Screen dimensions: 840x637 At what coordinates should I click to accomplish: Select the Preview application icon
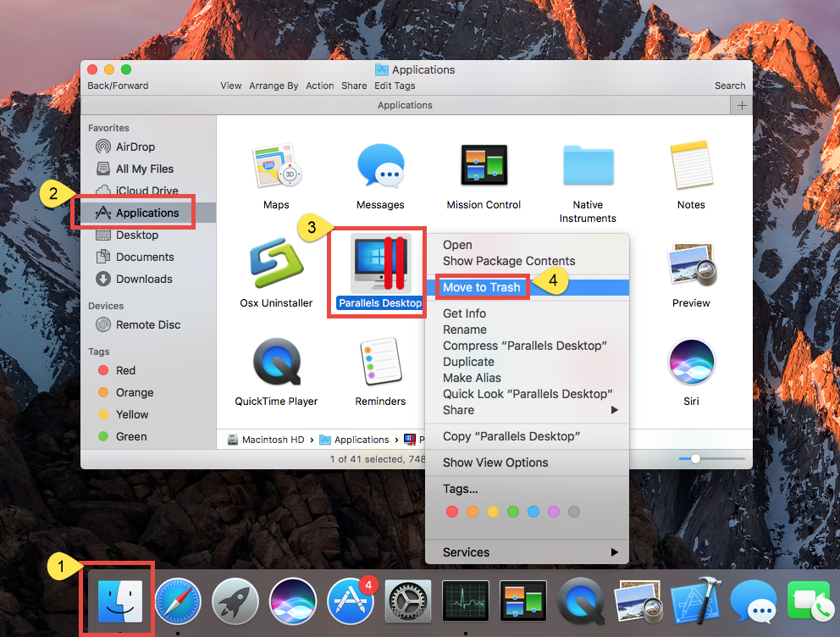pos(691,263)
